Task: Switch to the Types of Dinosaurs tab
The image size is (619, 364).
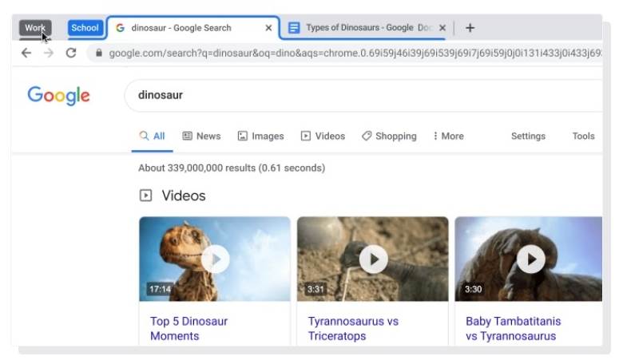Action: (x=363, y=28)
